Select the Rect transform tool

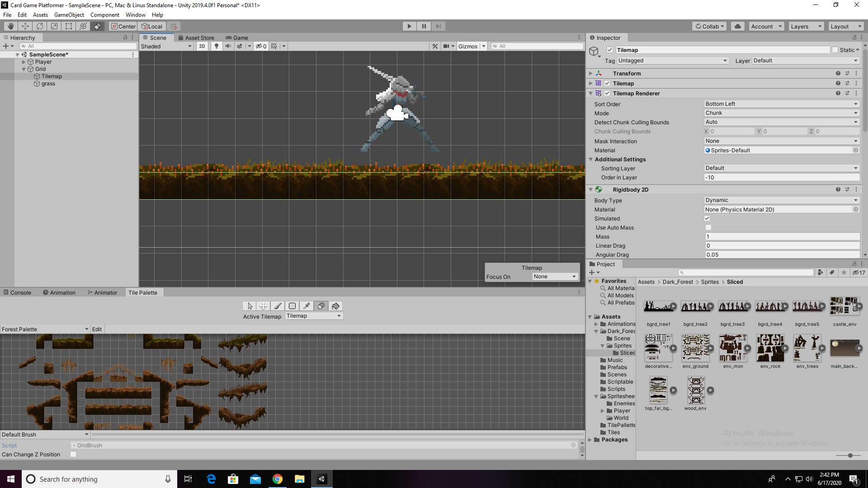[x=69, y=26]
